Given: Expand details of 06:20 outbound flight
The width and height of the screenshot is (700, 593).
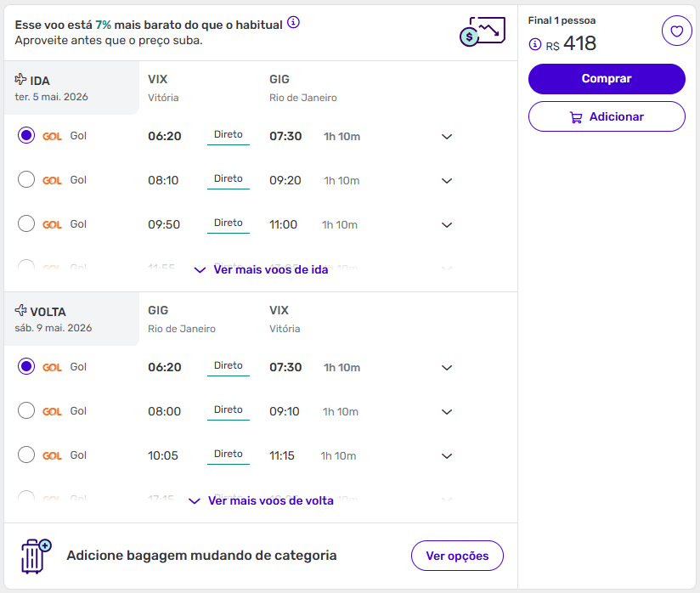Looking at the screenshot, I should tap(447, 136).
